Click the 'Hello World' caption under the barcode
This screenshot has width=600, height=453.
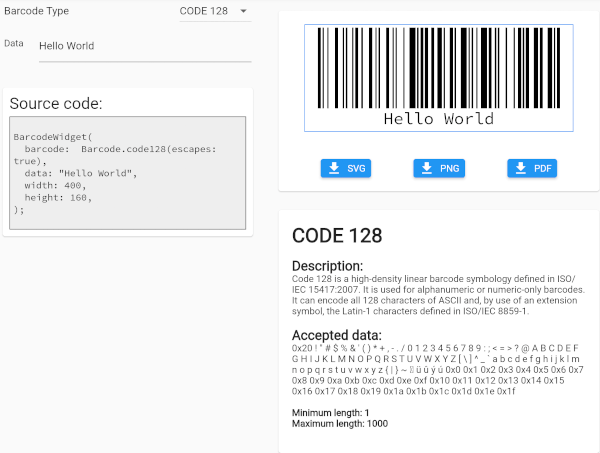(439, 119)
